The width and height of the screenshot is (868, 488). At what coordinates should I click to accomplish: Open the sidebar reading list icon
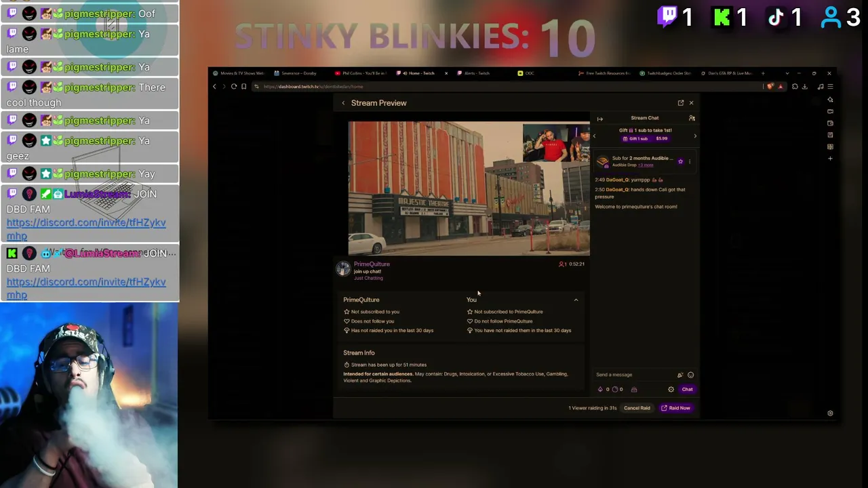tap(830, 146)
